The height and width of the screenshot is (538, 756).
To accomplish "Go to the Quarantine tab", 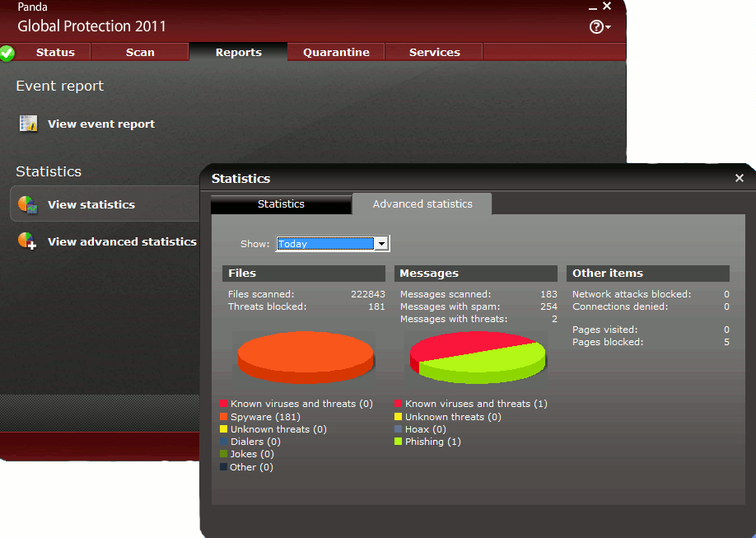I will coord(336,52).
